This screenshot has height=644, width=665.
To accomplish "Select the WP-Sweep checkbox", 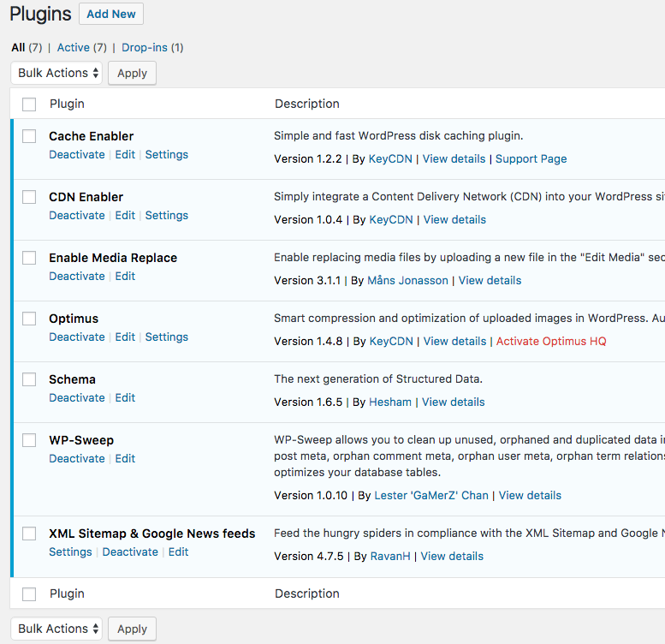I will tap(29, 440).
